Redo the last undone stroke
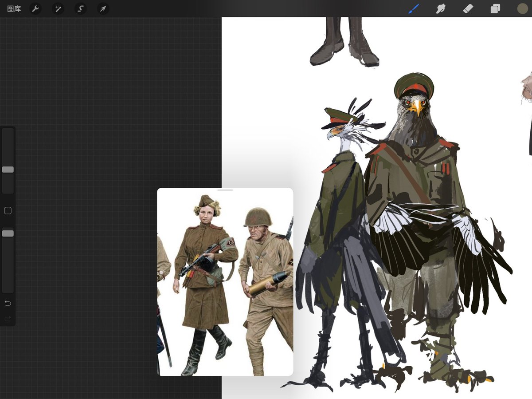532x399 pixels. coord(8,319)
